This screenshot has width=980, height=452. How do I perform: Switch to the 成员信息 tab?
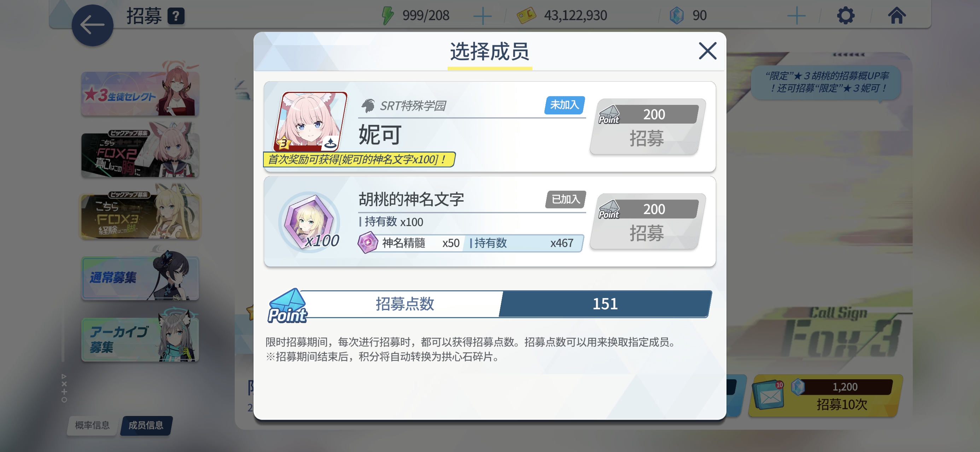point(146,425)
